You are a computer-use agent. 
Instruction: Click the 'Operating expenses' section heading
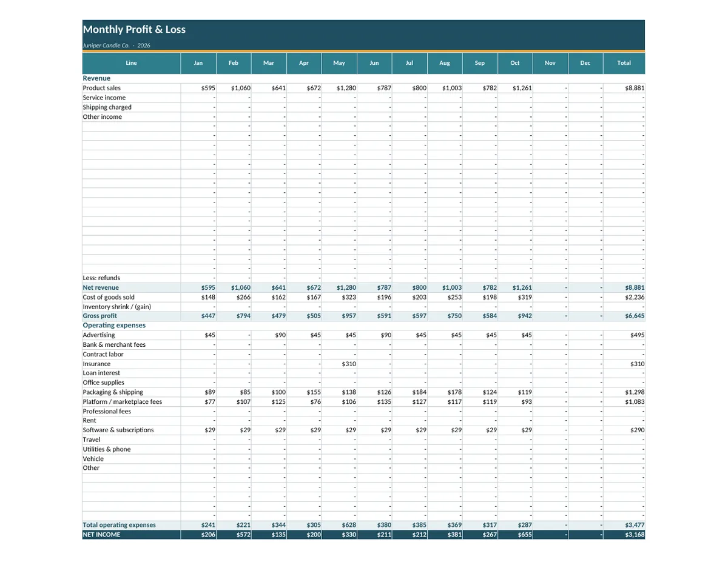point(114,326)
